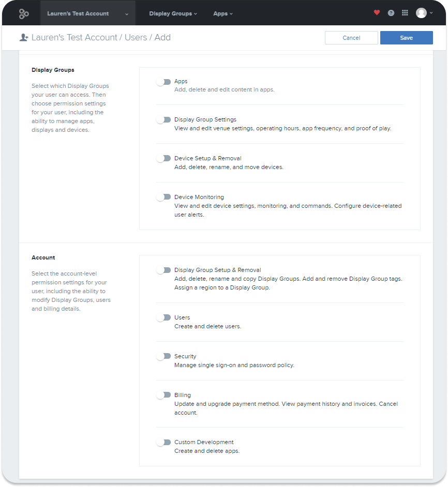Click "Create and delete apps." description
The height and width of the screenshot is (487, 448).
207,451
